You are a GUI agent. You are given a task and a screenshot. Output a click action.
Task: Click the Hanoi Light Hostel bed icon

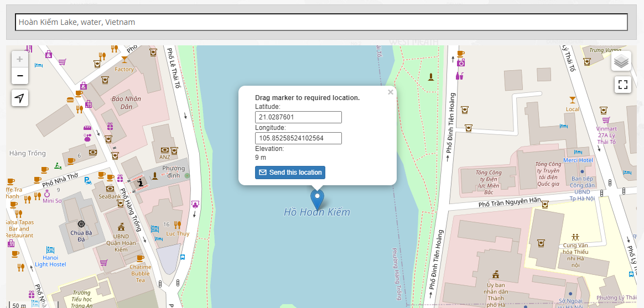[x=50, y=250]
